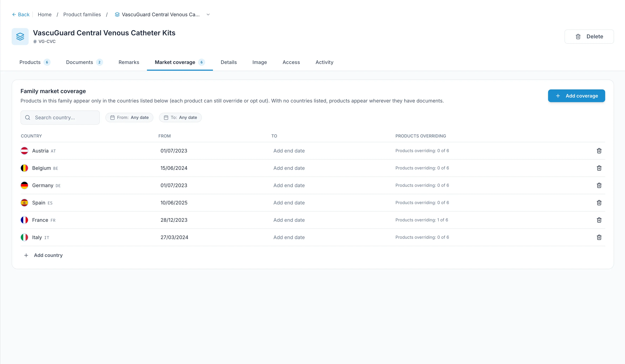Add end date for Austria
The height and width of the screenshot is (364, 625).
tap(289, 151)
